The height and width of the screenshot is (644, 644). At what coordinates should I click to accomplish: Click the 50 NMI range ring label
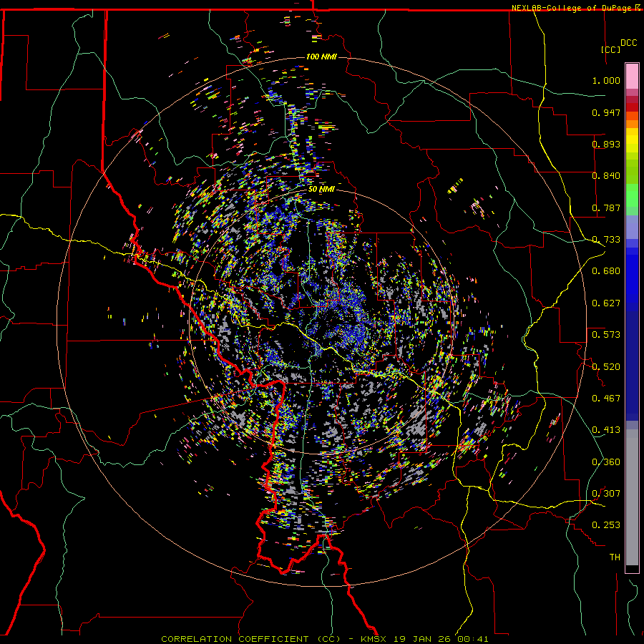(x=321, y=189)
